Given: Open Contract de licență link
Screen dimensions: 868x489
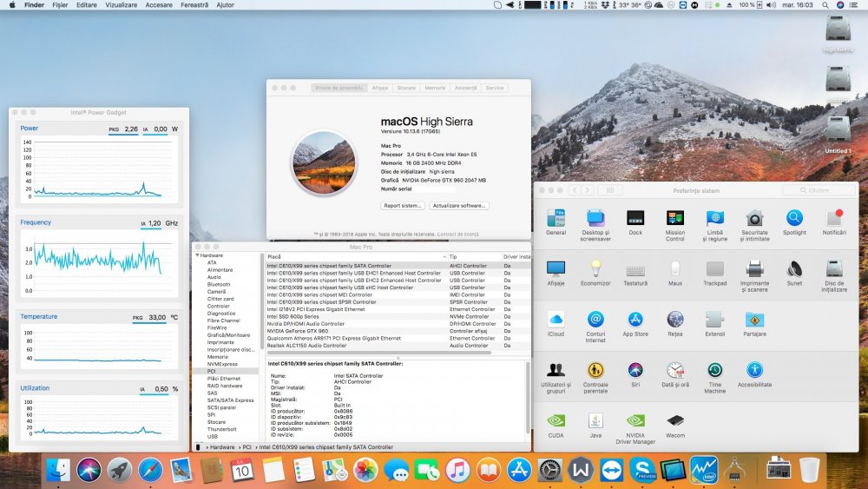Looking at the screenshot, I should pyautogui.click(x=457, y=235).
